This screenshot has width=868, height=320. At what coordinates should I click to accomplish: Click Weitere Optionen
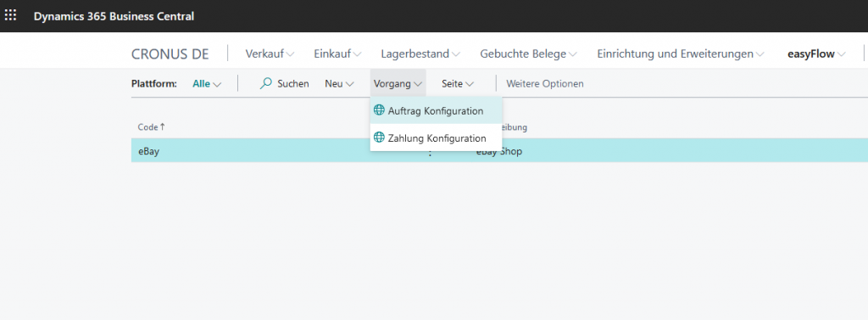(545, 84)
